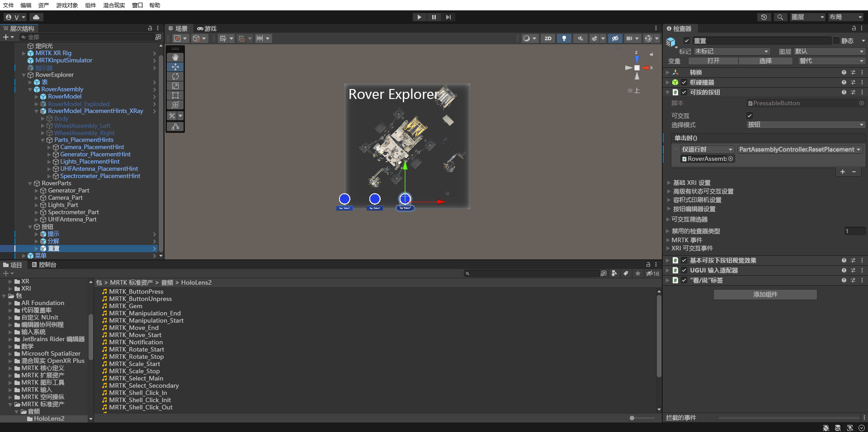Viewport: 868px width, 432px height.
Task: Open the 窗口 menu
Action: (x=137, y=5)
